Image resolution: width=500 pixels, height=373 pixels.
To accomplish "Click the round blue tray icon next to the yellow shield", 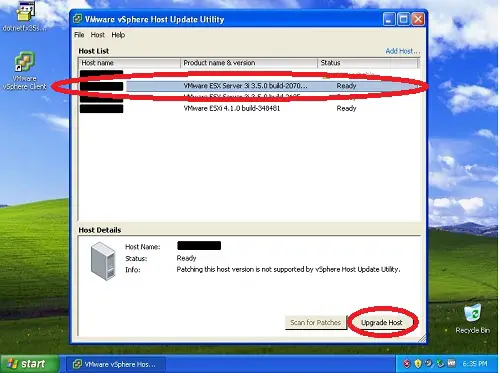I will [429, 364].
